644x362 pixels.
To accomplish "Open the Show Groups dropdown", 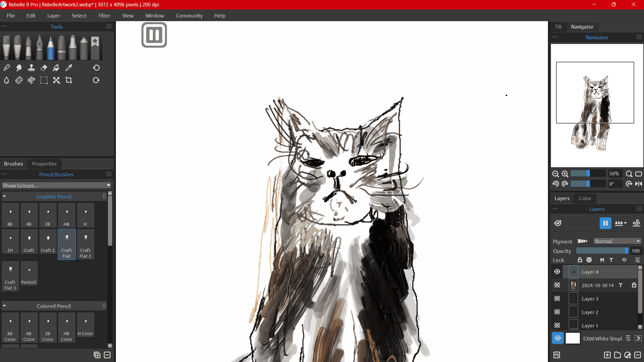I will pyautogui.click(x=56, y=185).
